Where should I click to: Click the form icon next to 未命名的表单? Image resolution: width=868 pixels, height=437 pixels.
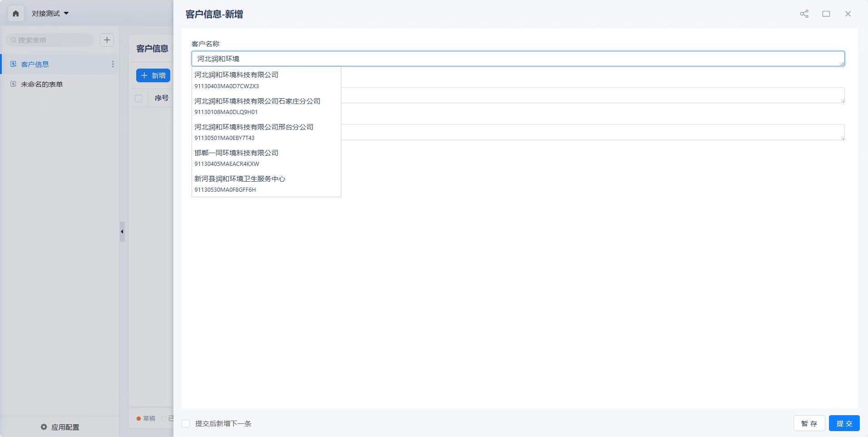click(13, 84)
